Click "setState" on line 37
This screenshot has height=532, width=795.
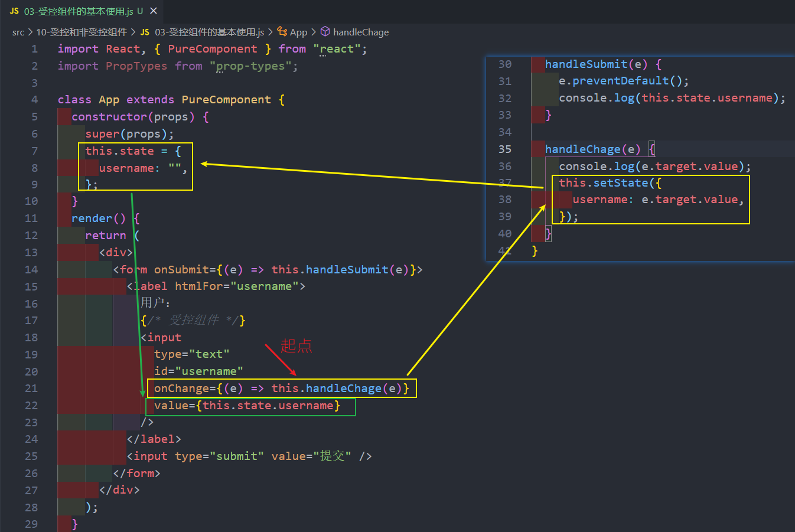tap(621, 183)
